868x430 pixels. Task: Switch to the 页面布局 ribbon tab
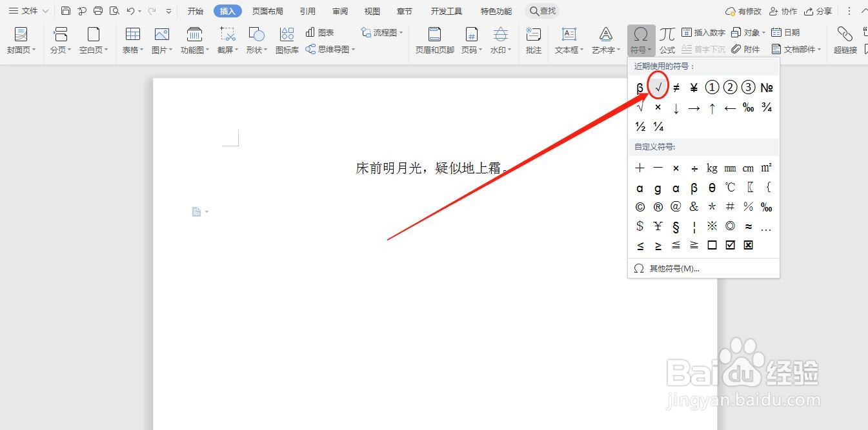(x=267, y=10)
